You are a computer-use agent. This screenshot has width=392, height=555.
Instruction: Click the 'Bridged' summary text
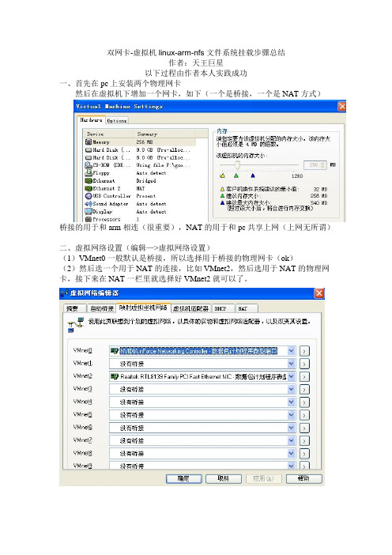click(146, 181)
